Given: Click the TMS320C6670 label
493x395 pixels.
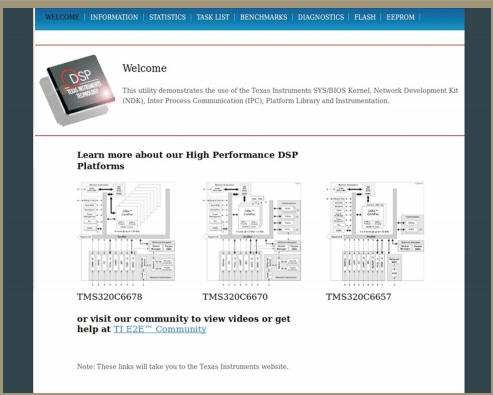Looking at the screenshot, I should tap(235, 297).
